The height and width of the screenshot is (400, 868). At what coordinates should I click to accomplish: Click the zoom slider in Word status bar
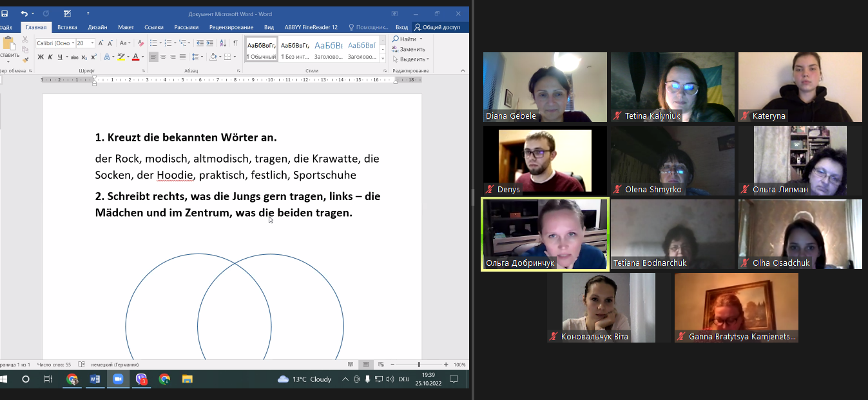419,365
